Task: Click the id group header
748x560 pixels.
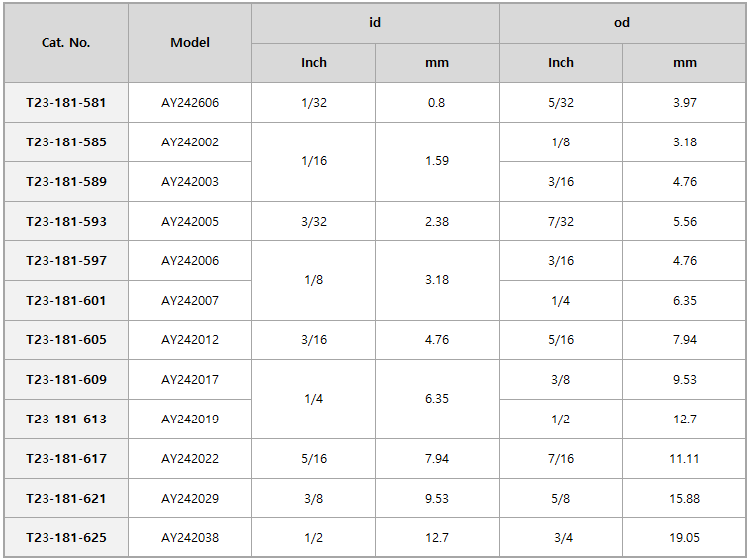Action: [x=375, y=23]
